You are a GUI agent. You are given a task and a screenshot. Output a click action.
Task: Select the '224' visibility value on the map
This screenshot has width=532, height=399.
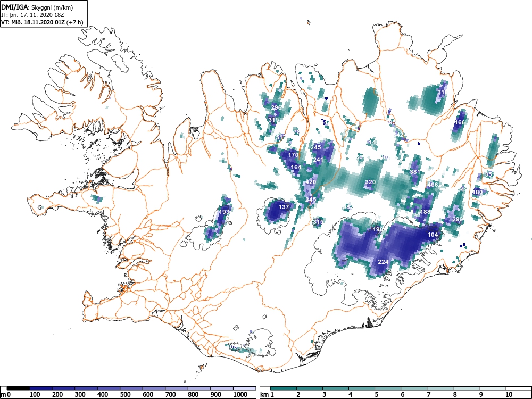click(x=383, y=262)
